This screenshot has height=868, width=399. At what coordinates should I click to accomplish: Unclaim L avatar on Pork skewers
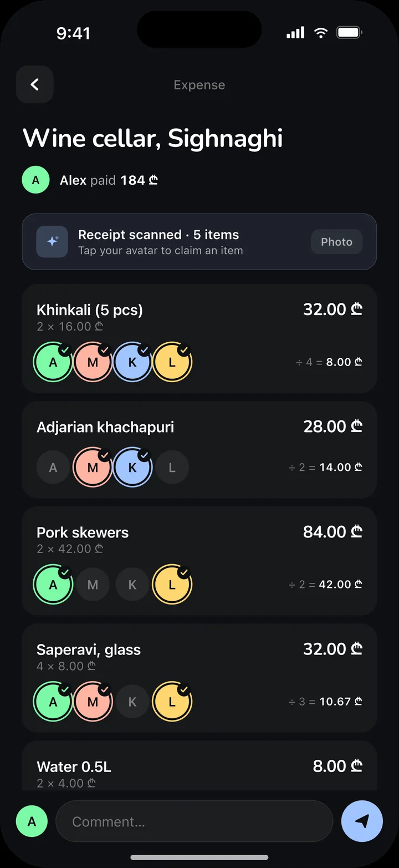click(x=172, y=585)
